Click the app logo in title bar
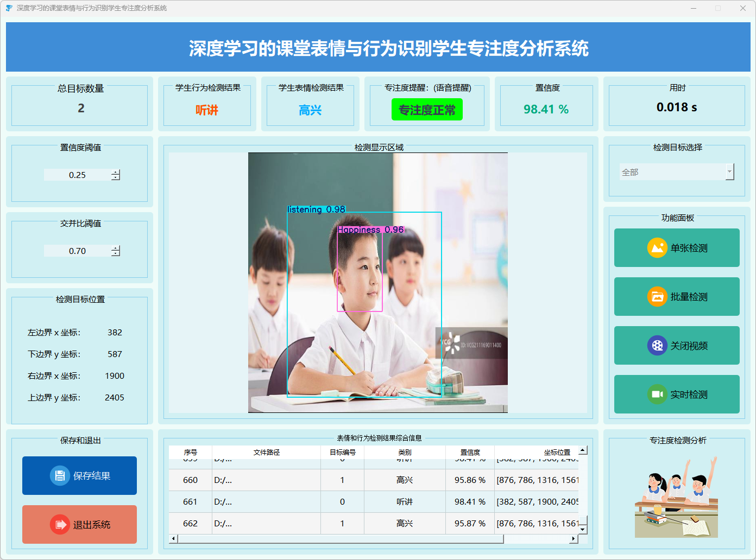Screen dimensions: 756x560 pos(9,8)
